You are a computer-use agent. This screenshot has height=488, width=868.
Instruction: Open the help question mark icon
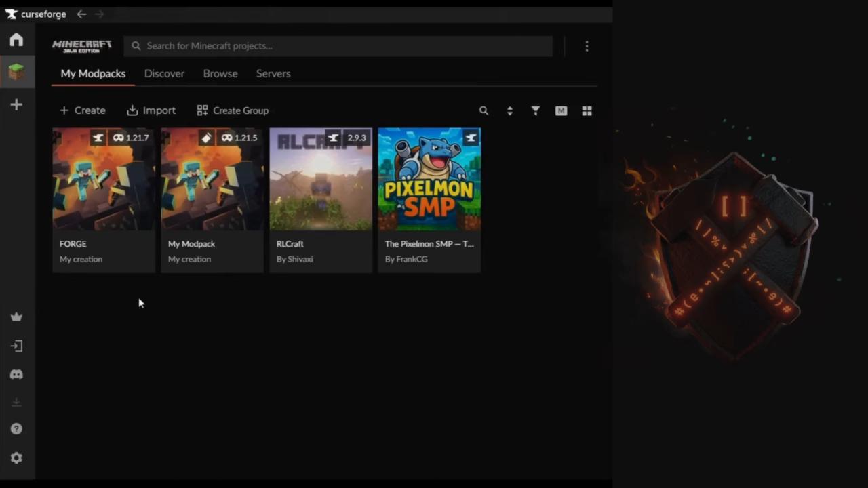[x=16, y=429]
